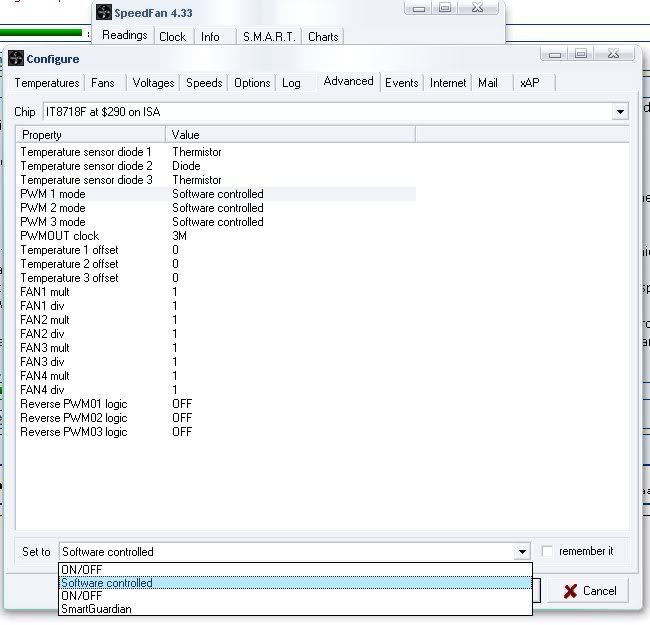
Task: Select 'Temperature sensor diode 2' property
Action: pyautogui.click(x=86, y=166)
